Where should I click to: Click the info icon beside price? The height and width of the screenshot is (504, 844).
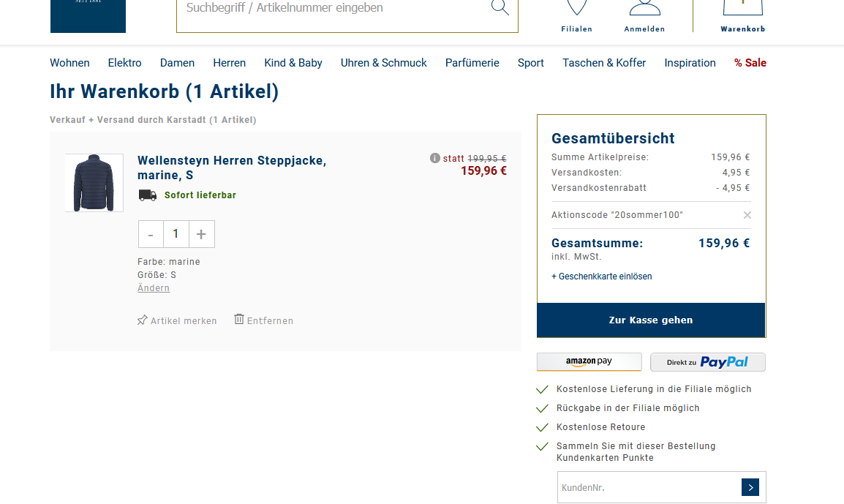[435, 158]
